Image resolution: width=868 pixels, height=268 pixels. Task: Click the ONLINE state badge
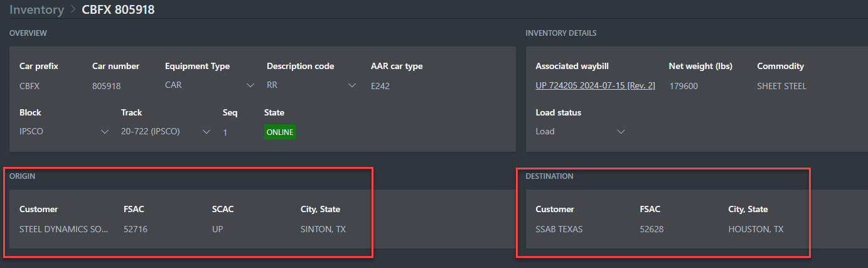point(280,132)
